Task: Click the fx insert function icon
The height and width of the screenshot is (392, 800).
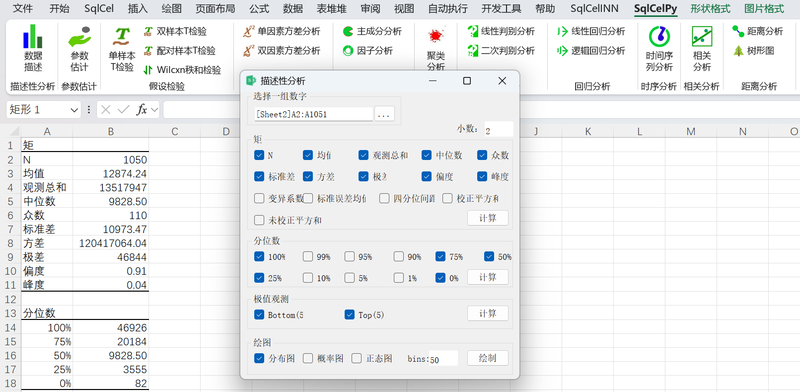Action: coord(142,110)
